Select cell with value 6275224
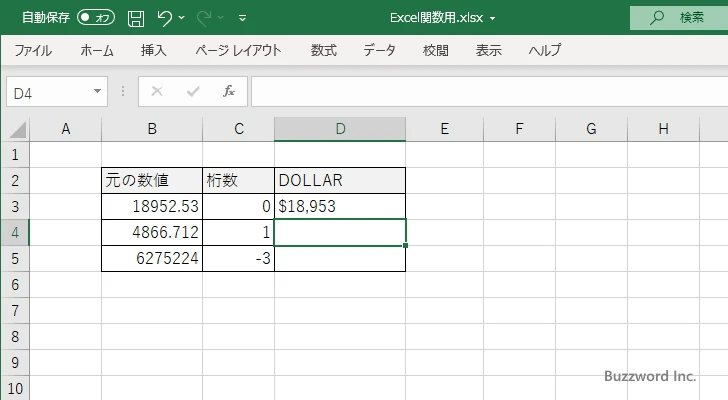This screenshot has width=728, height=400. pyautogui.click(x=152, y=258)
